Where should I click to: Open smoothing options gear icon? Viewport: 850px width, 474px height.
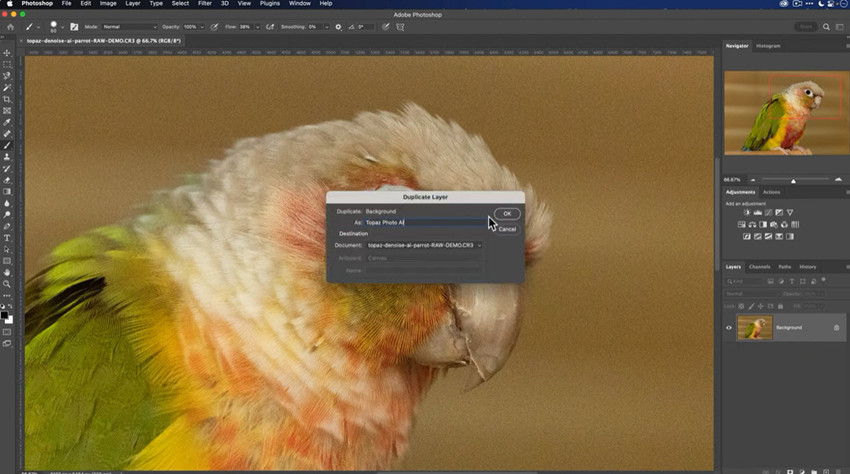338,27
